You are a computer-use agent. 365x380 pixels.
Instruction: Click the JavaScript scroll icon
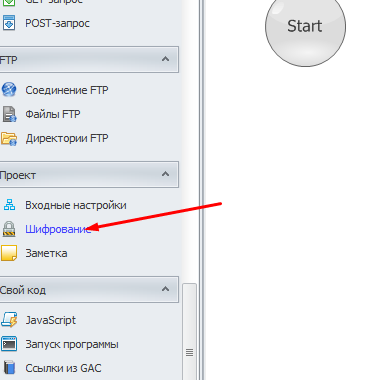(9, 320)
